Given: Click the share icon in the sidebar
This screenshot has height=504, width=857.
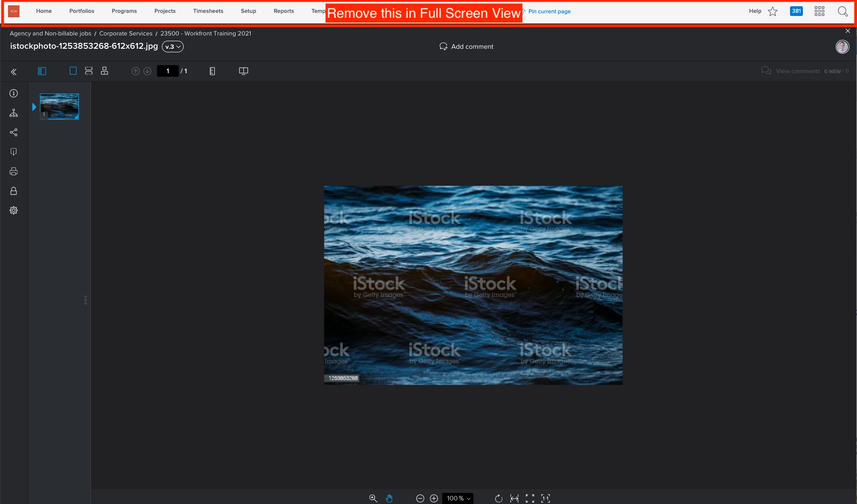Looking at the screenshot, I should click(x=14, y=133).
